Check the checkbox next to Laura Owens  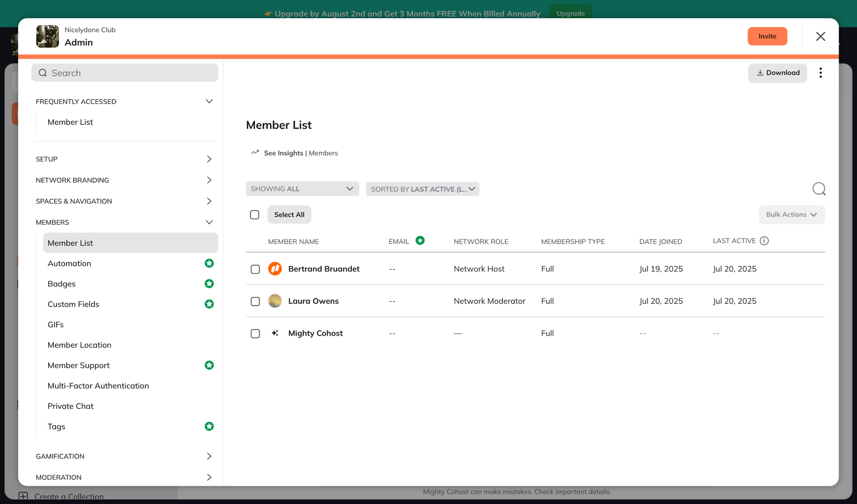click(255, 301)
